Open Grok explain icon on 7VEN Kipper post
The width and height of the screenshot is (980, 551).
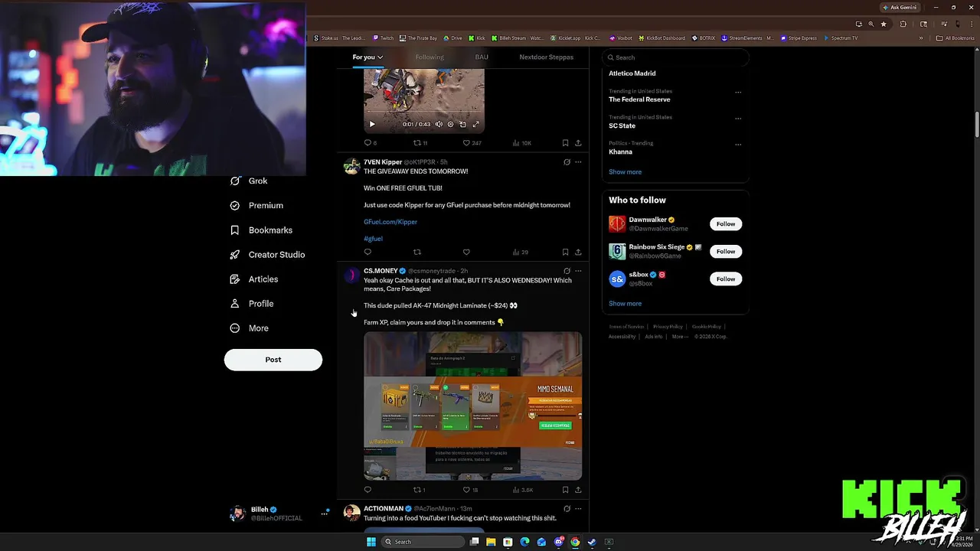[x=567, y=162]
